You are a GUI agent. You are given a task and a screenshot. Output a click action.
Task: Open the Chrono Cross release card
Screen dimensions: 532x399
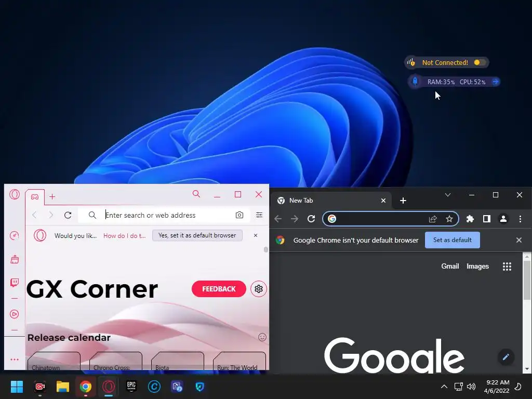[x=116, y=361]
